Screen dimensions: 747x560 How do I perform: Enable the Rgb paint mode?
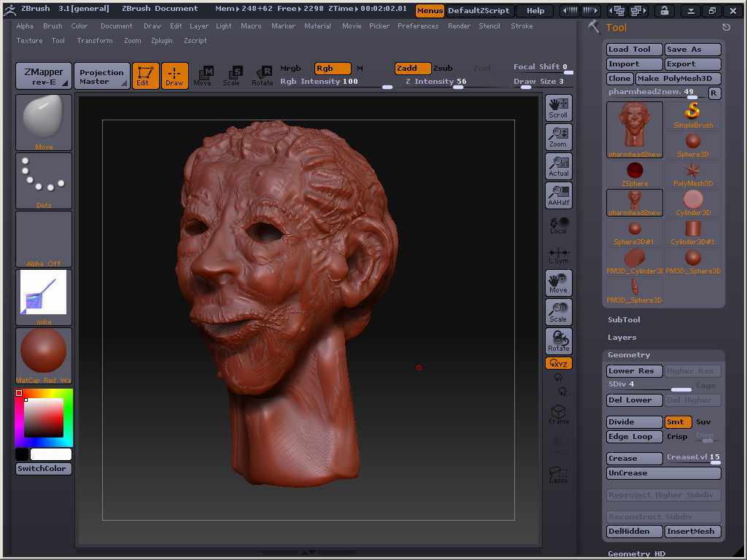tap(332, 68)
